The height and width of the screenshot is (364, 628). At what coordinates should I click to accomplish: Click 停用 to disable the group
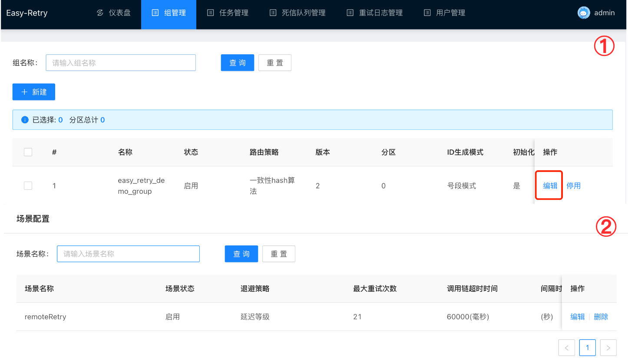[x=573, y=185]
